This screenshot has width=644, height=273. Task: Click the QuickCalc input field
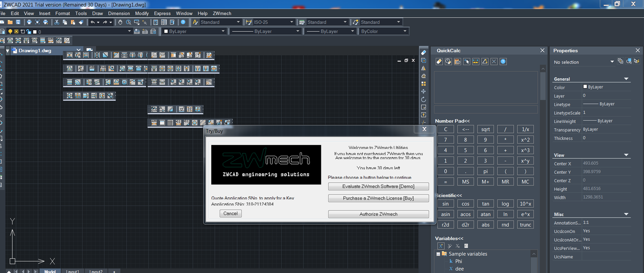pos(486,109)
